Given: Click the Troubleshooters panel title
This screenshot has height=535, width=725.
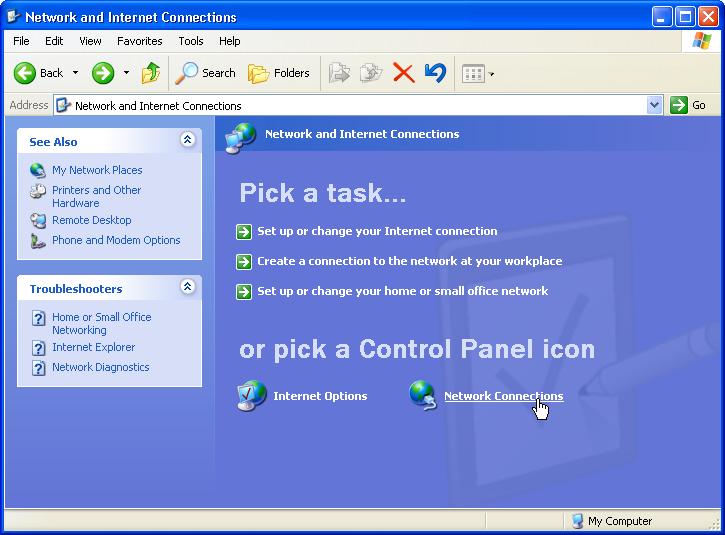Looking at the screenshot, I should click(x=76, y=289).
